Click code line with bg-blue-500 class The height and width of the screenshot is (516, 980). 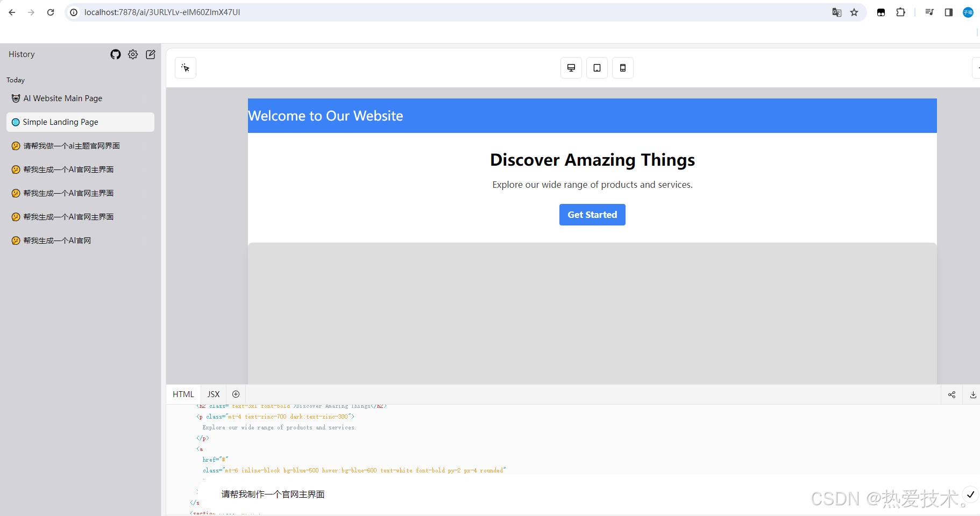point(354,470)
